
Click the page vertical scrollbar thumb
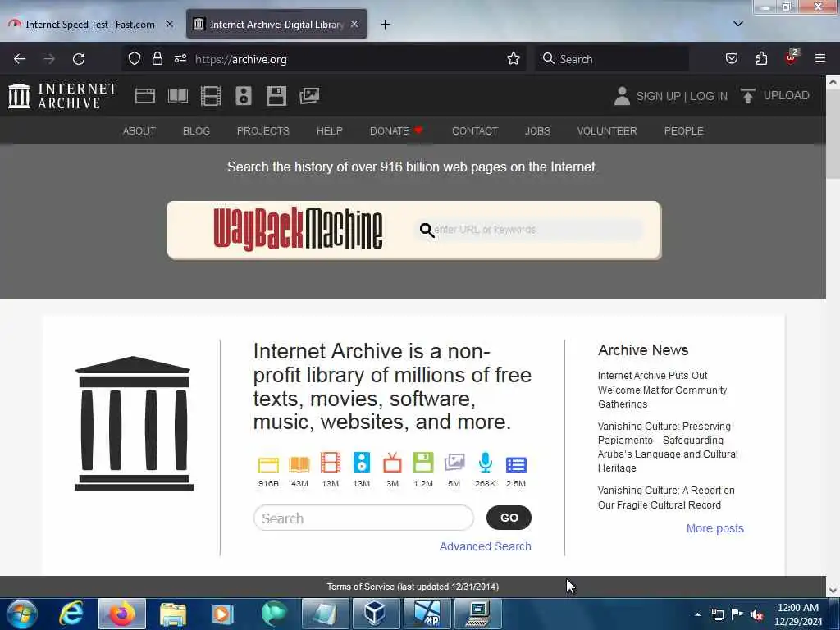833,134
